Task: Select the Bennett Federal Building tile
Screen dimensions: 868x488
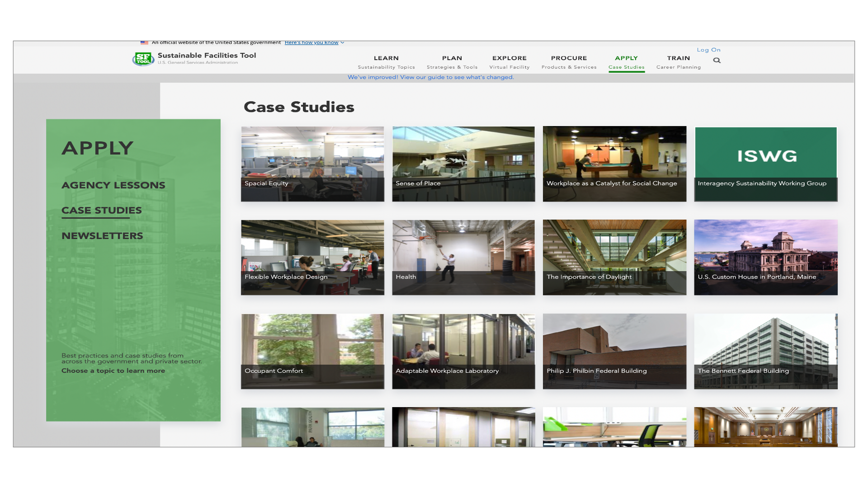Action: (766, 351)
